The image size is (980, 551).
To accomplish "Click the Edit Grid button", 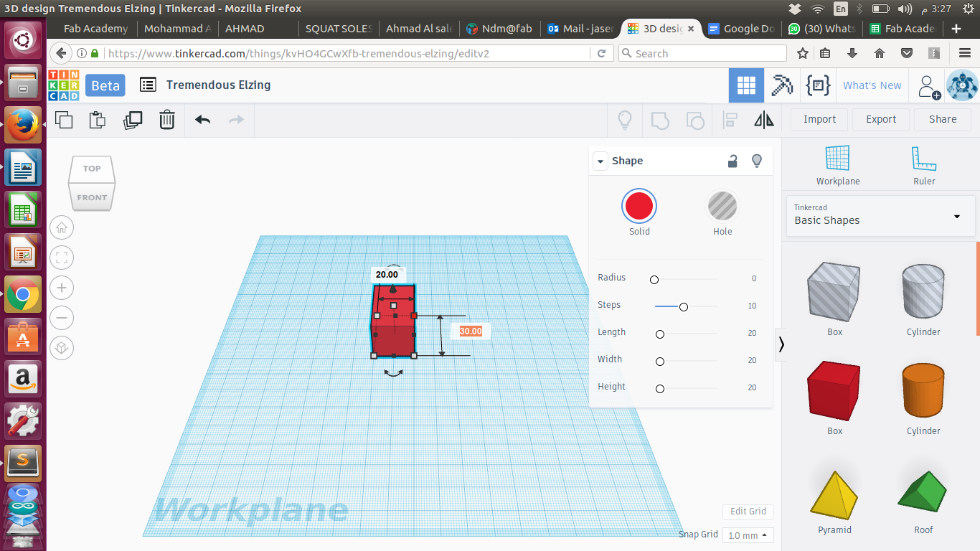I will 748,512.
